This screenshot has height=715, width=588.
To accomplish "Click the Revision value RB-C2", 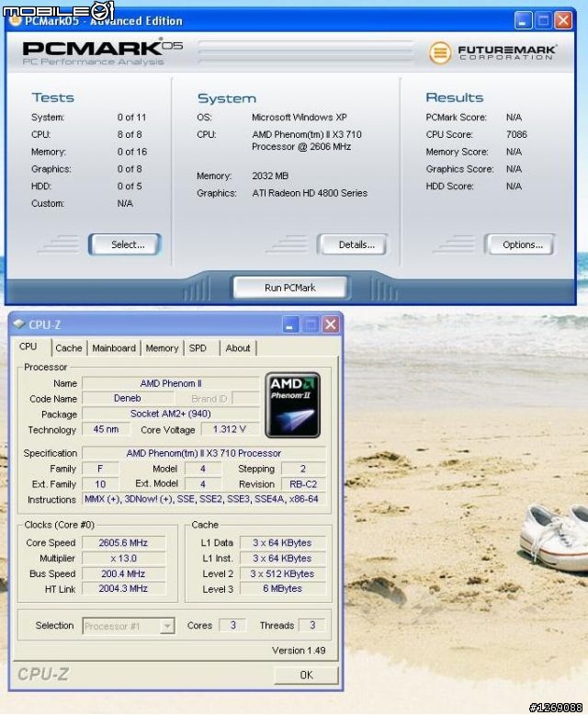I will [x=303, y=483].
